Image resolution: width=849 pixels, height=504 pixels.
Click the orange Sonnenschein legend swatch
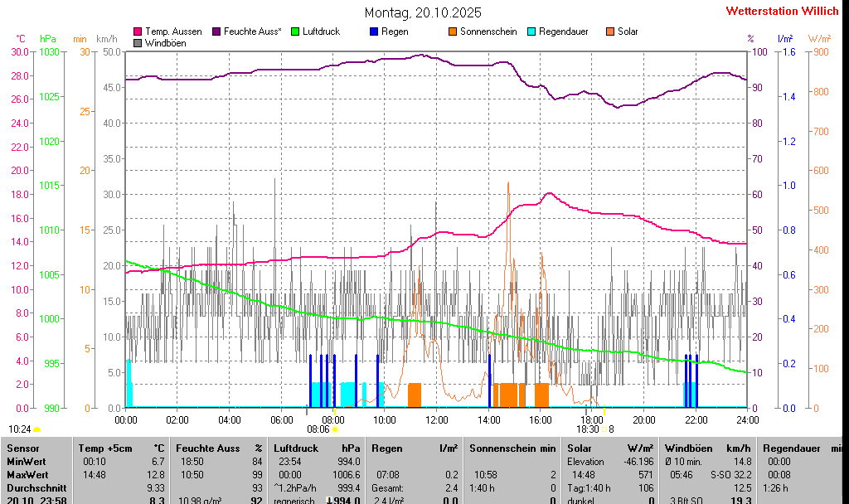click(x=453, y=31)
